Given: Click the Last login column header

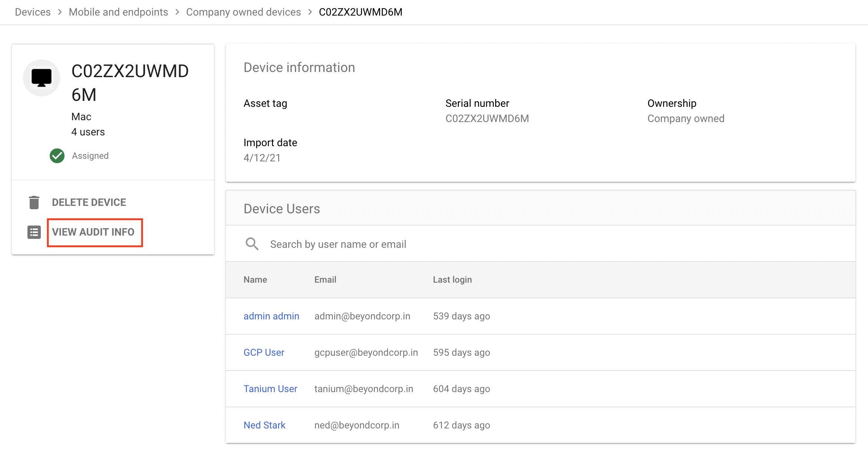Looking at the screenshot, I should pos(452,280).
